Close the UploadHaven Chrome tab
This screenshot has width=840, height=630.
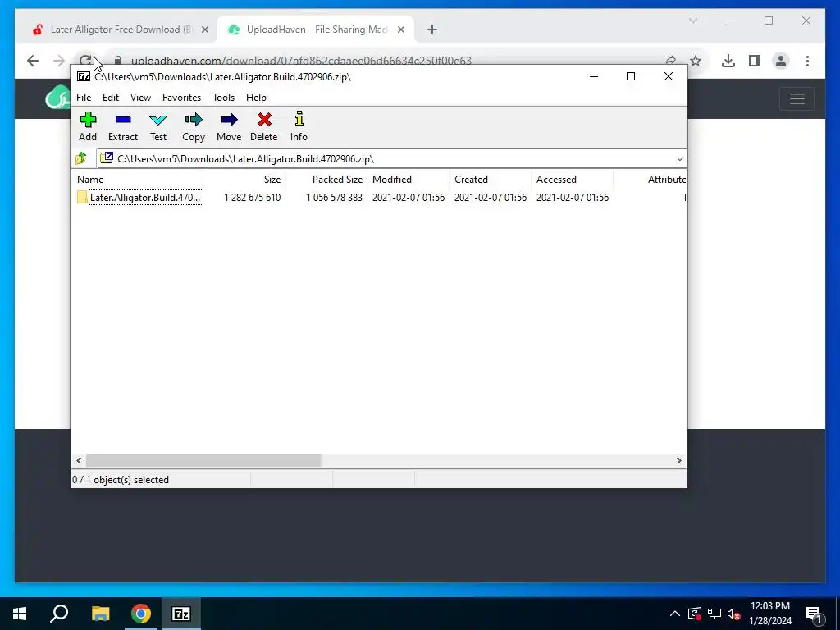pyautogui.click(x=400, y=30)
